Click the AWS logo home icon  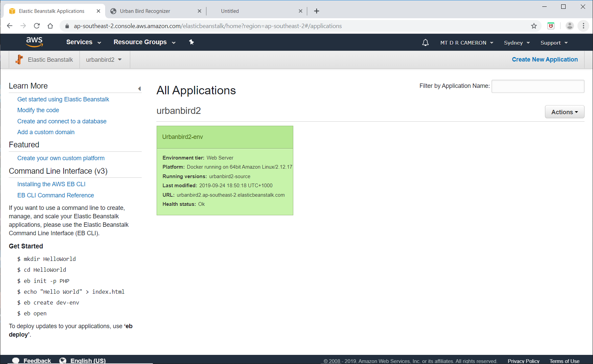pyautogui.click(x=34, y=42)
